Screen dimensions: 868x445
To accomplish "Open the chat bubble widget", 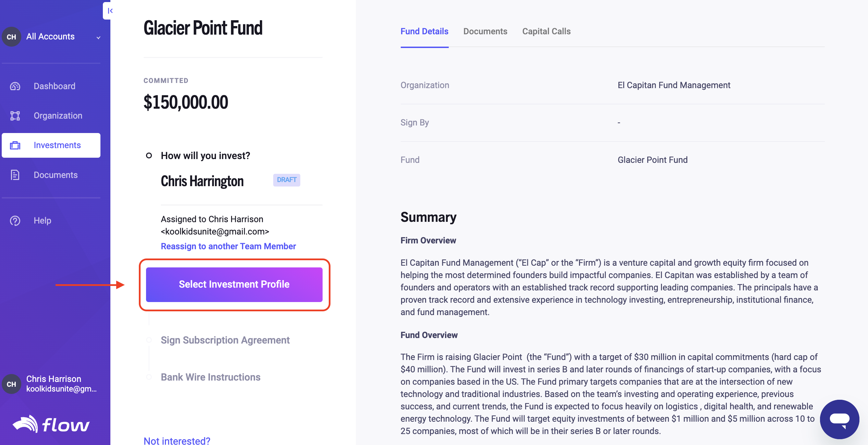I will 840,419.
